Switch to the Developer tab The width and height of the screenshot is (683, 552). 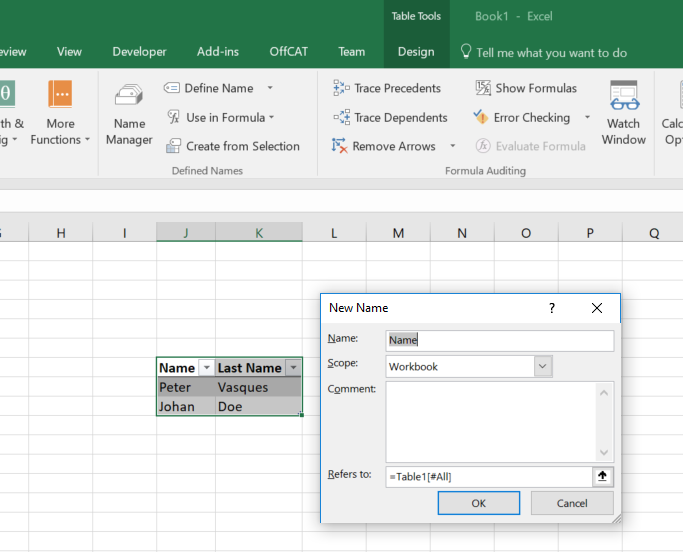(x=139, y=52)
